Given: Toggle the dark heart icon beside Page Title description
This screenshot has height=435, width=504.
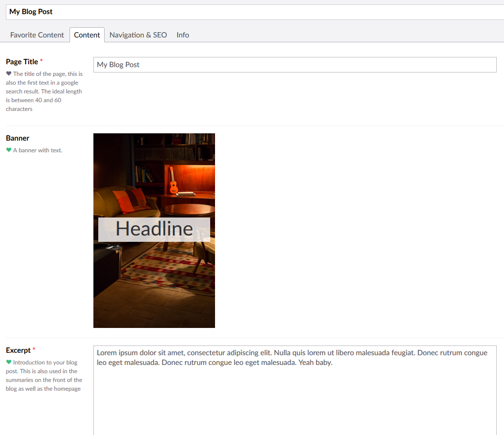Looking at the screenshot, I should pyautogui.click(x=9, y=73).
